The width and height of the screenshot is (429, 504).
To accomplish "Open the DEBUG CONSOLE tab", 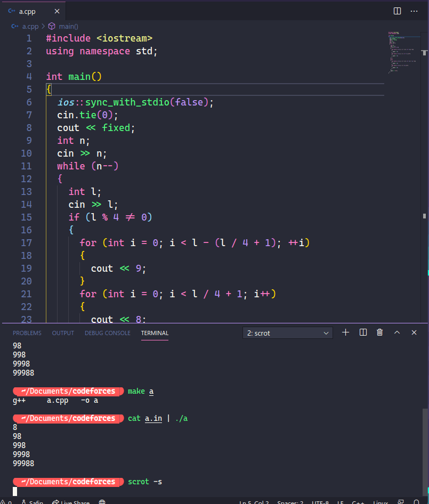I will (x=108, y=333).
